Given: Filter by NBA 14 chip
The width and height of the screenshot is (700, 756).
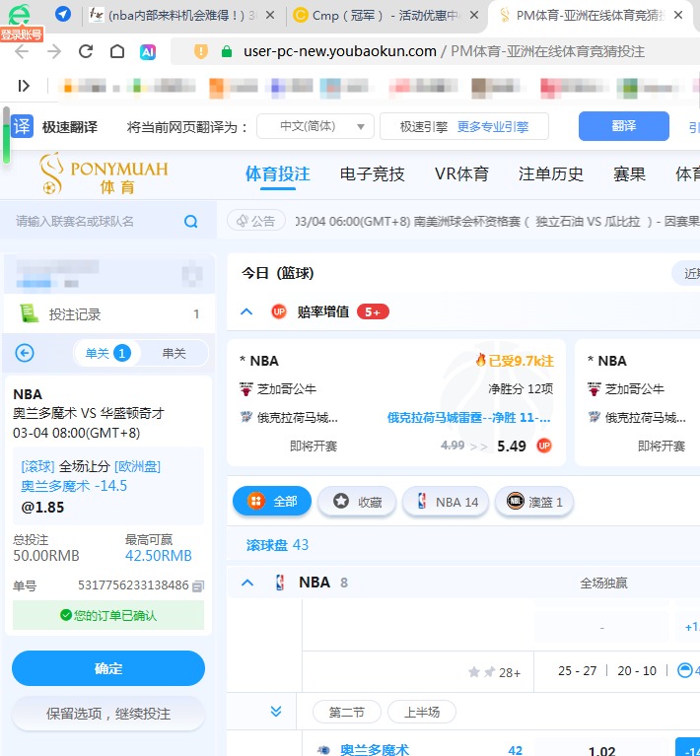Looking at the screenshot, I should coord(446,502).
